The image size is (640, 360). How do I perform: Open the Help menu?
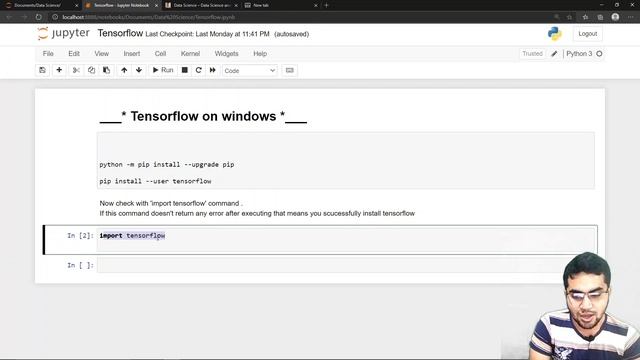[x=260, y=53]
